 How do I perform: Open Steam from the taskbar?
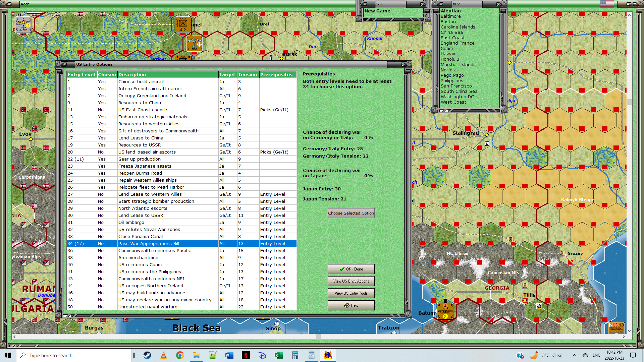click(x=147, y=355)
